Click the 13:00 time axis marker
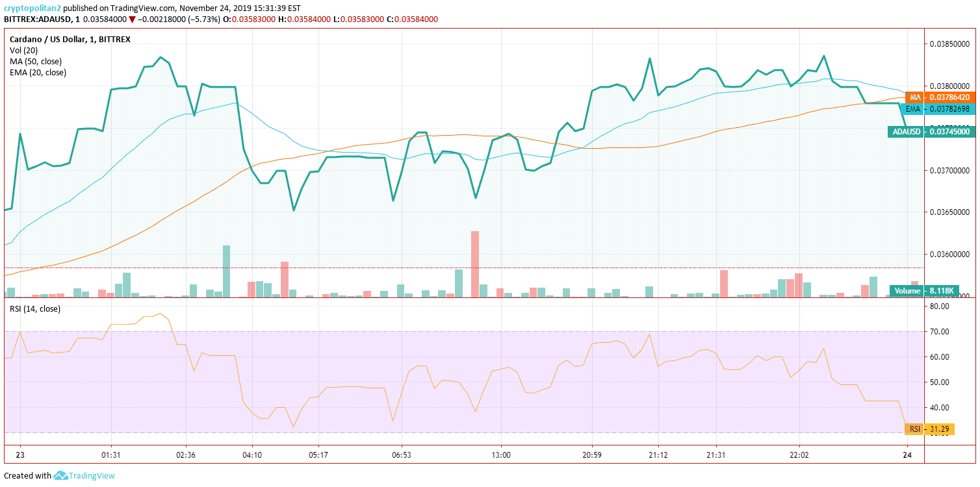The width and height of the screenshot is (980, 487). 501,455
